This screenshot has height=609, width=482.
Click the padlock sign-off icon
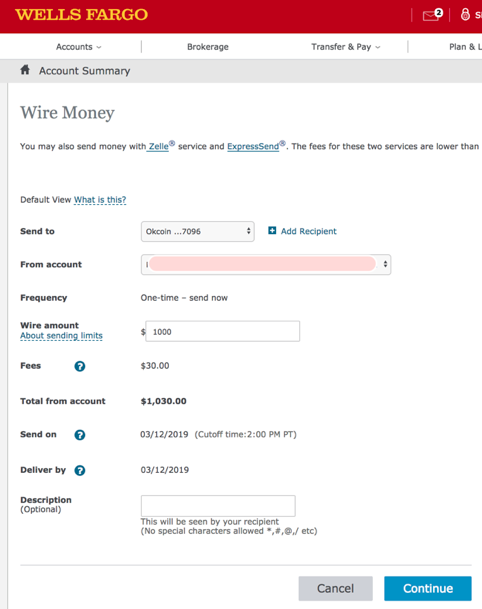click(465, 14)
